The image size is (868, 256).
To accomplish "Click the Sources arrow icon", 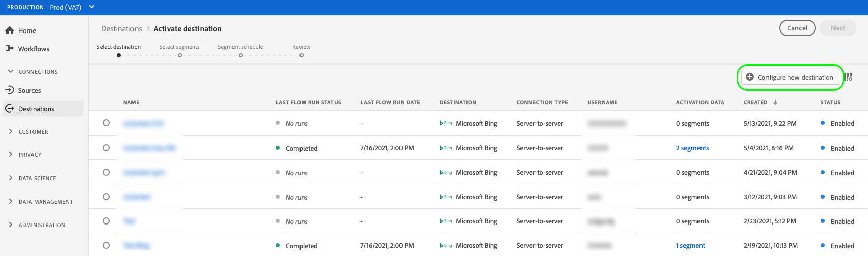I will point(10,90).
